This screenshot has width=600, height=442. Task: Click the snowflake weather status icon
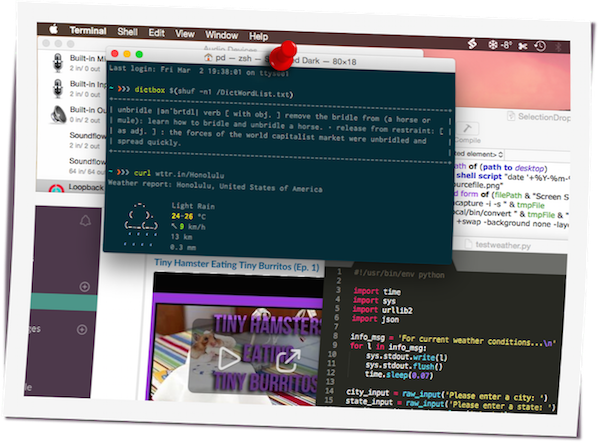pos(493,45)
